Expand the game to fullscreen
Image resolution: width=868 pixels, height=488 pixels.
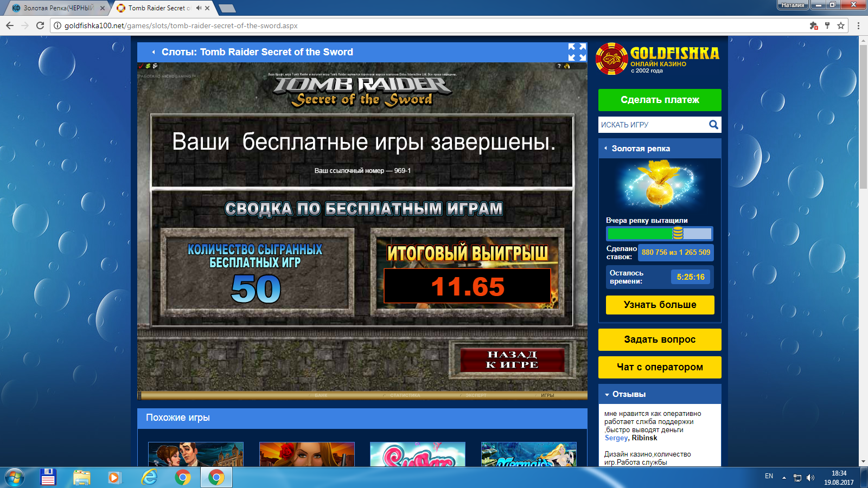point(577,52)
